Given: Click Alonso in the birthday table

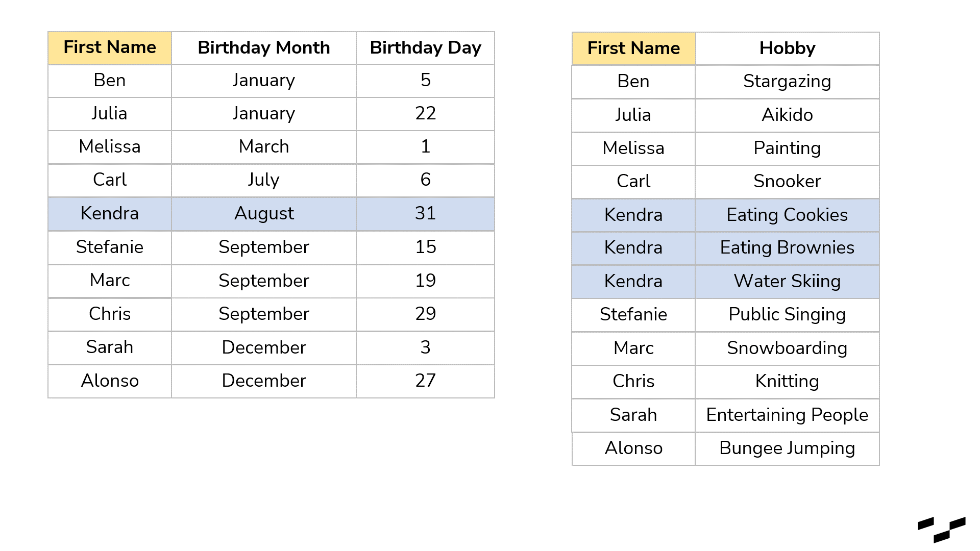Looking at the screenshot, I should [x=110, y=381].
